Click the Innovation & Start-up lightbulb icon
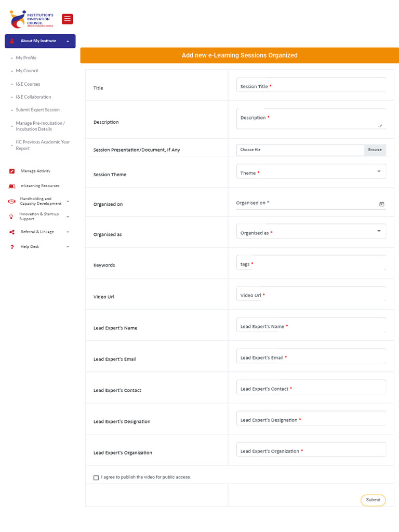The height and width of the screenshot is (532, 399). [11, 216]
